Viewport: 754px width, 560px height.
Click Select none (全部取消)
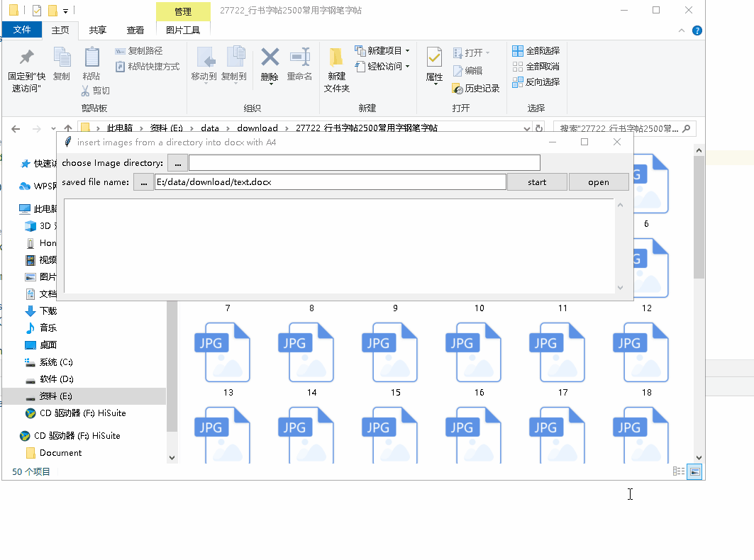[x=536, y=67]
